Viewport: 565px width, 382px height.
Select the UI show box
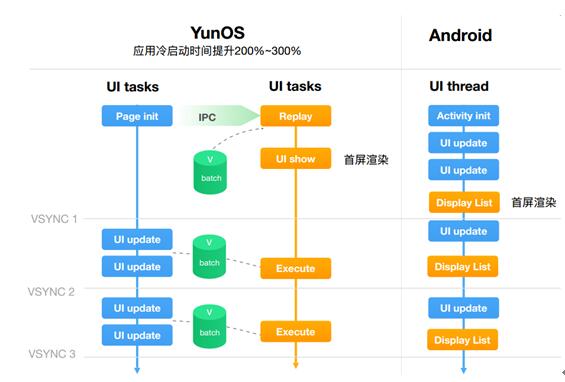(x=295, y=158)
